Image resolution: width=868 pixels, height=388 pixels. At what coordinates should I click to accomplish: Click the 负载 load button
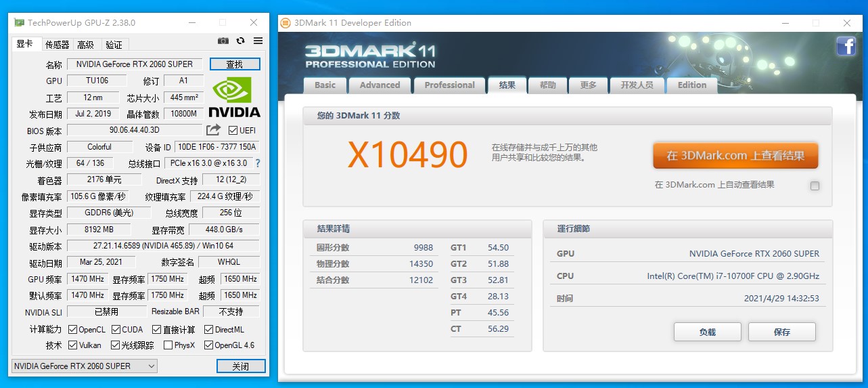coord(707,332)
